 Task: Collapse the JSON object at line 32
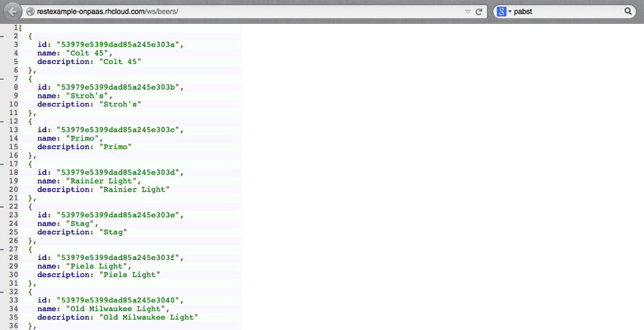point(2,292)
